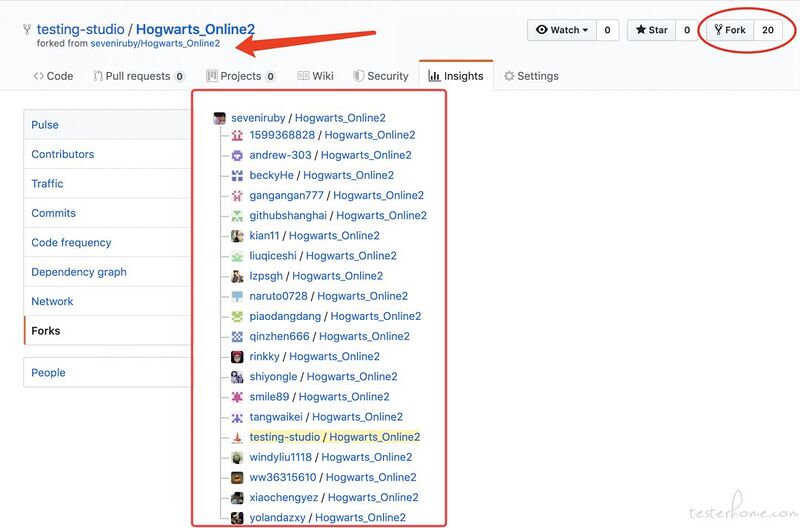This screenshot has width=800, height=528.
Task: Open lzpsgh user link
Action: click(266, 276)
